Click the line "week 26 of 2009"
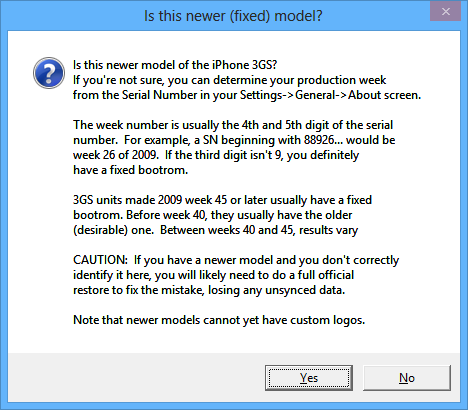 click(x=216, y=155)
